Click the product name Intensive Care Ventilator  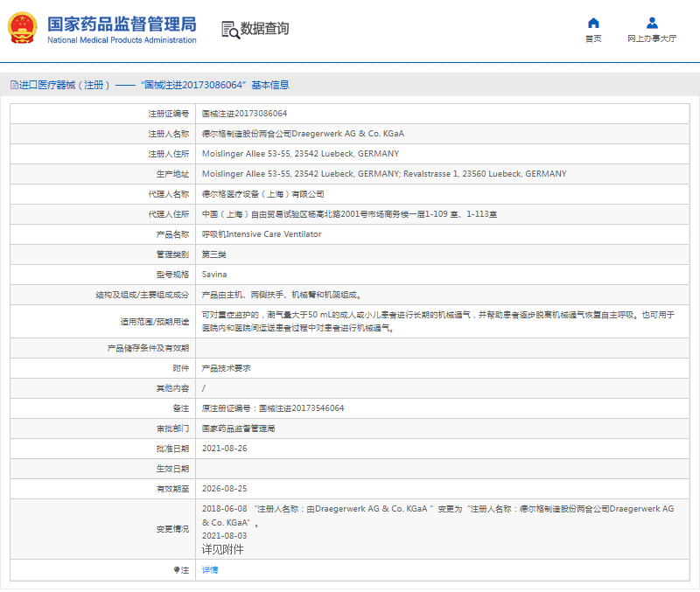point(262,234)
